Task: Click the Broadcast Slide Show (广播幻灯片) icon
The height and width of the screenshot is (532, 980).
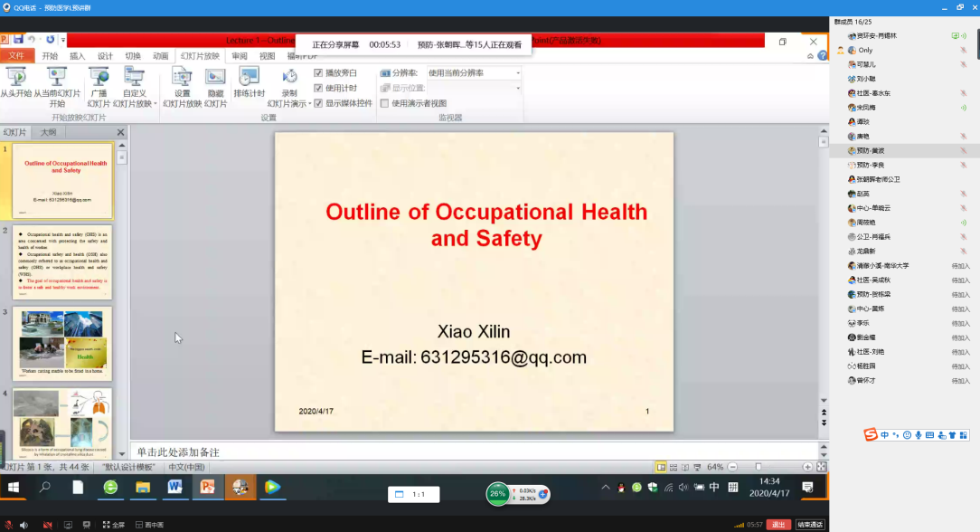Action: pyautogui.click(x=99, y=78)
